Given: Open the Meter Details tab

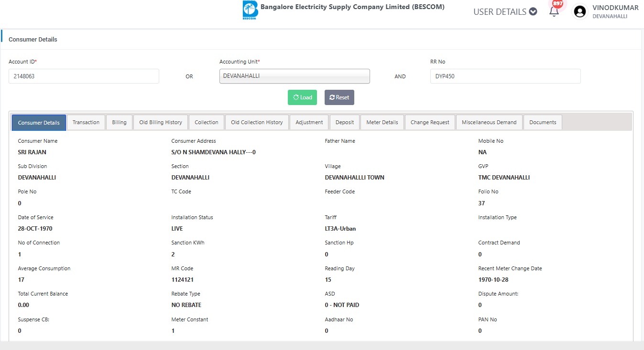Looking at the screenshot, I should (x=382, y=122).
